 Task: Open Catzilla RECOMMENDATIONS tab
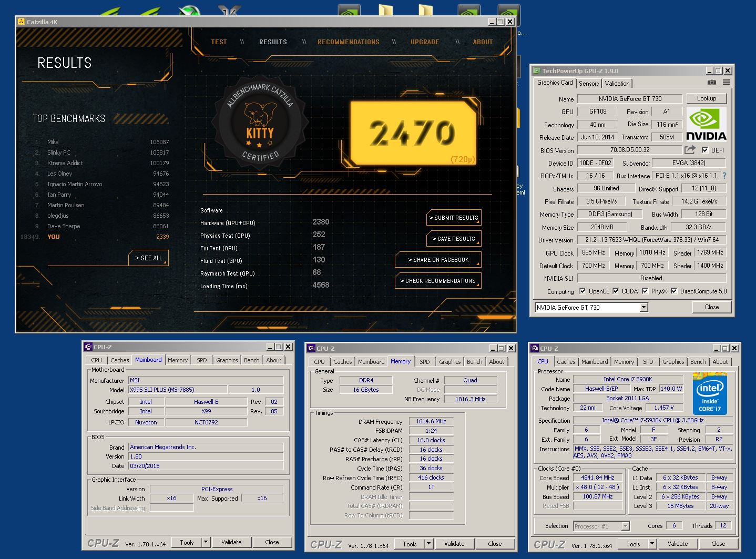(x=348, y=42)
